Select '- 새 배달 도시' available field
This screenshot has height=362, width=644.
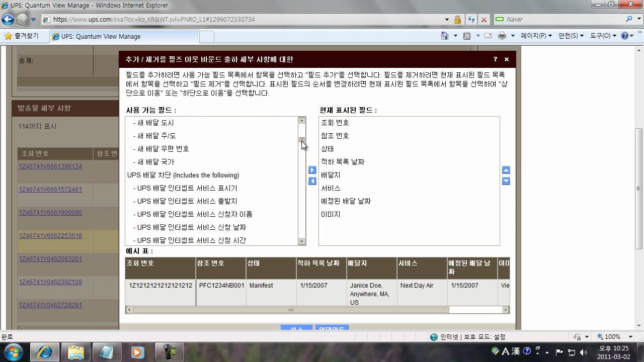(153, 123)
